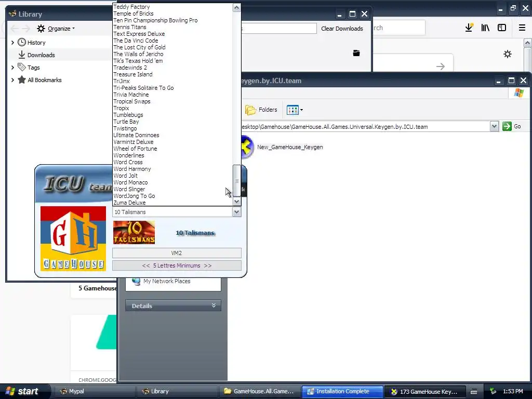This screenshot has height=399, width=532.
Task: Click the Library forward arrow
Action: (26, 29)
